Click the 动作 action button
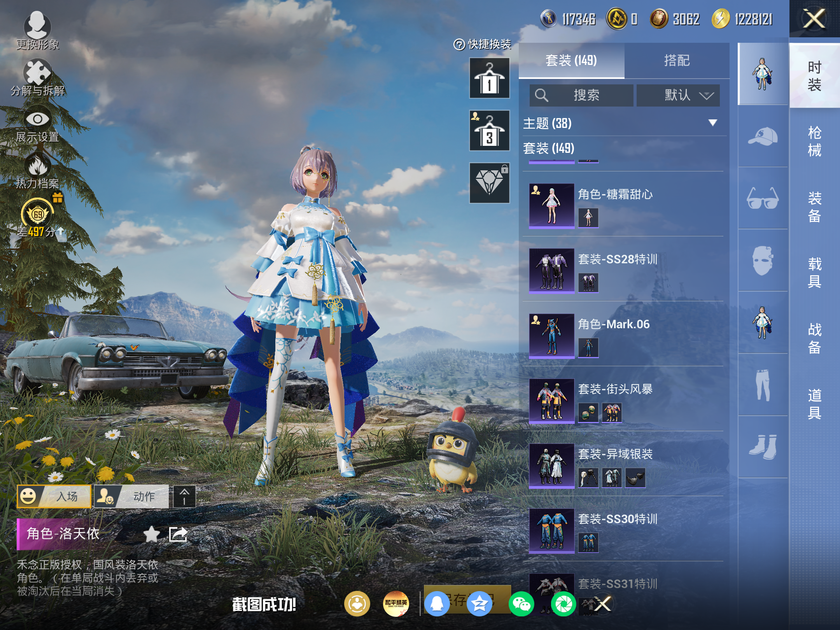 (131, 496)
